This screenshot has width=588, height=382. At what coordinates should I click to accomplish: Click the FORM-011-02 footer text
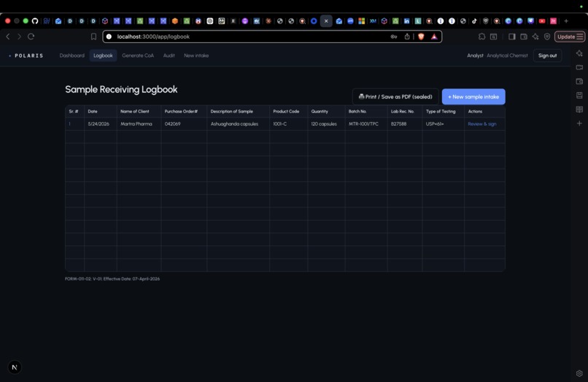tap(112, 279)
